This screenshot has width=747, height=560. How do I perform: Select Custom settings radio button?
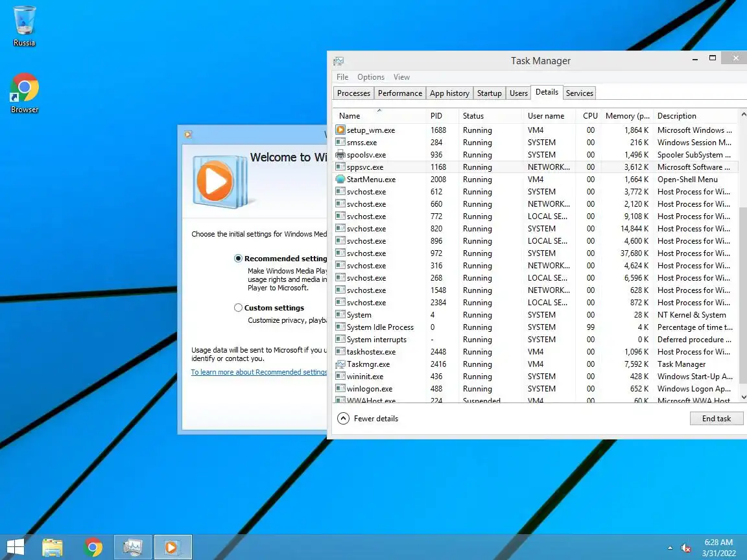pyautogui.click(x=238, y=308)
